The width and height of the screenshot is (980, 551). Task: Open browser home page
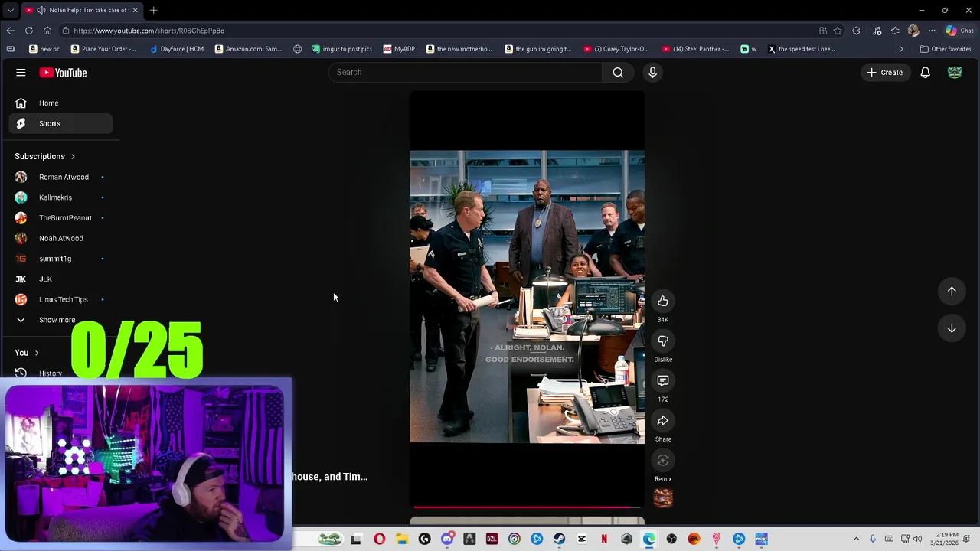pyautogui.click(x=47, y=31)
